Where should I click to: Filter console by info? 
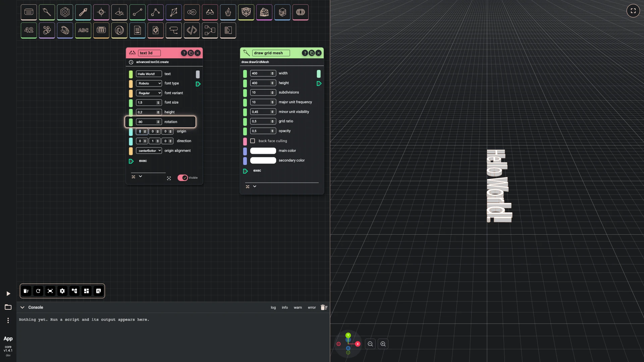(285, 307)
